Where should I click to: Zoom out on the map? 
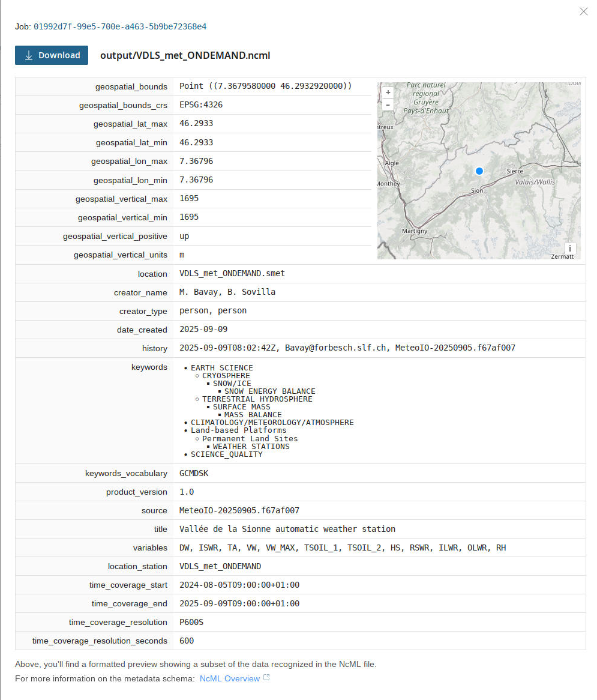tap(388, 104)
